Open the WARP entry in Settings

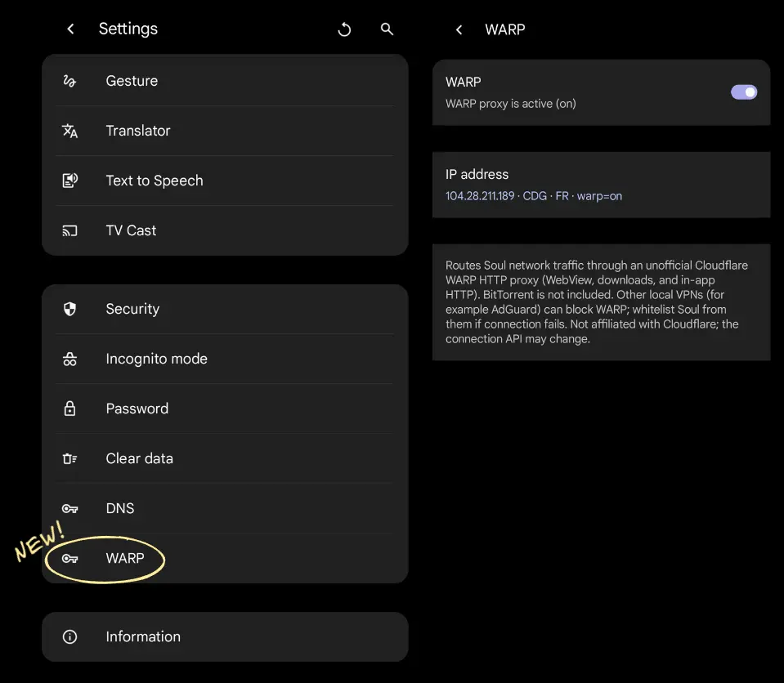225,558
